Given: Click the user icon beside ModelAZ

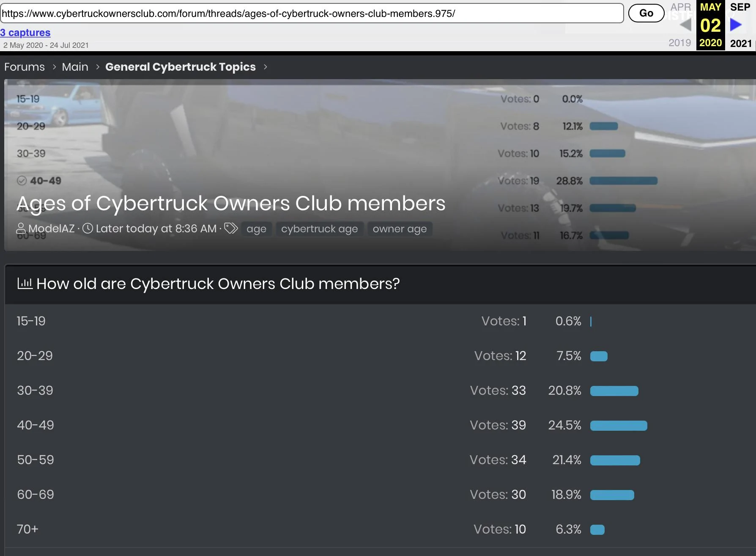Looking at the screenshot, I should click(x=21, y=228).
